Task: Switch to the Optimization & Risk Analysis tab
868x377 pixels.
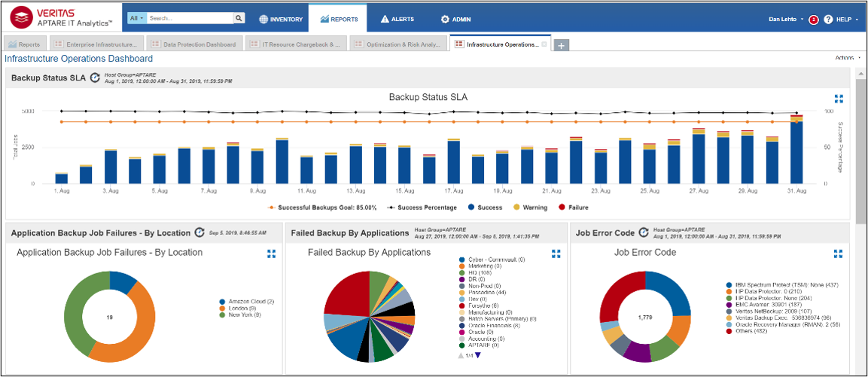Action: 398,44
